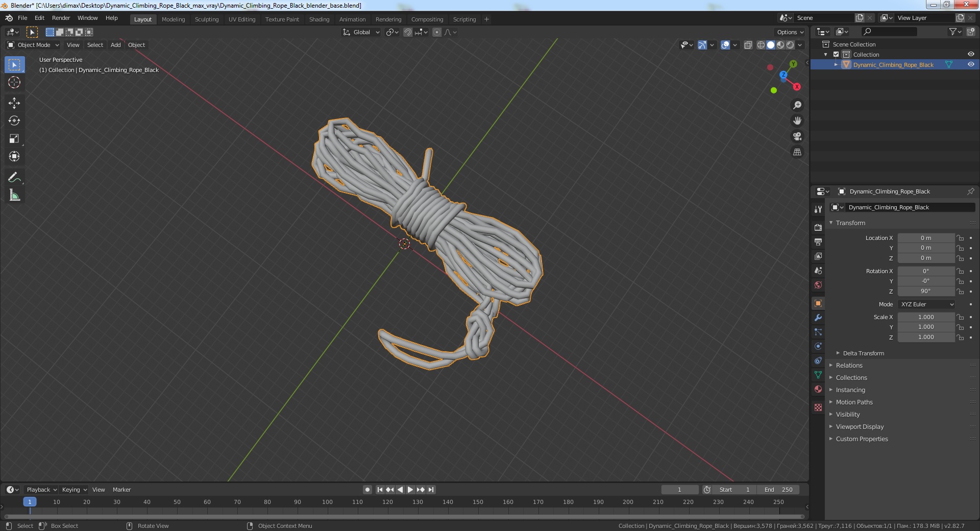Viewport: 980px width, 531px height.
Task: Expand Dynamic_Climbing_Rope_Black outliner tree item
Action: (x=836, y=65)
